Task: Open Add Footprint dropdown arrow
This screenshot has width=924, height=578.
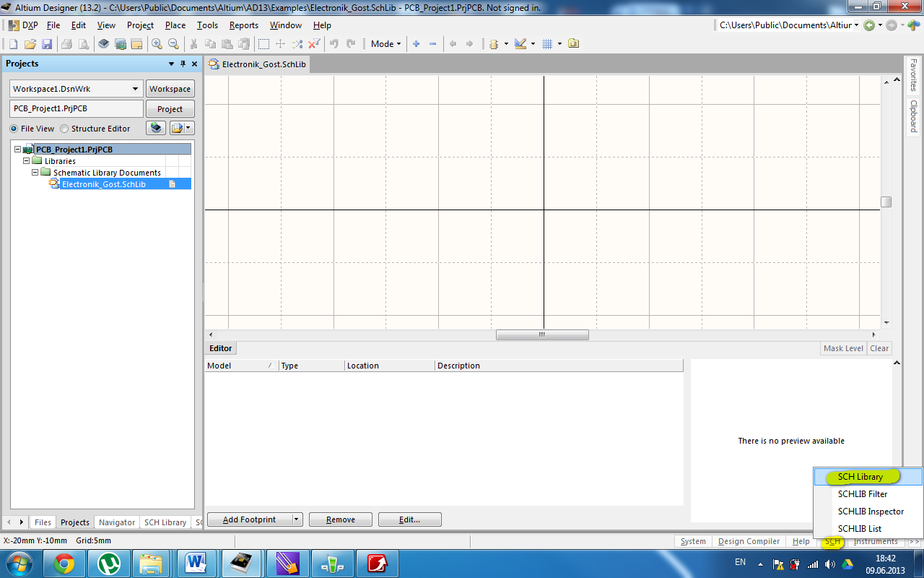Action: [x=297, y=519]
